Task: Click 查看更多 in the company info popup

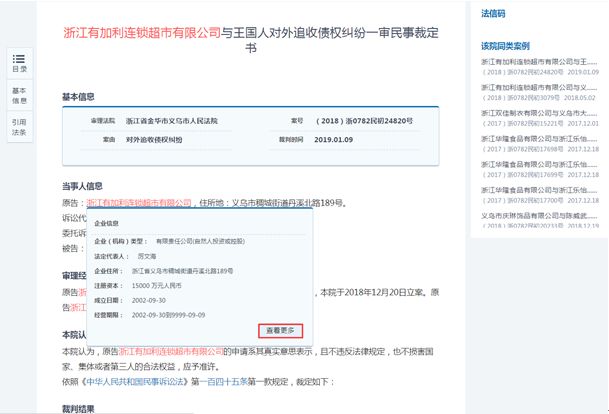Action: (280, 331)
